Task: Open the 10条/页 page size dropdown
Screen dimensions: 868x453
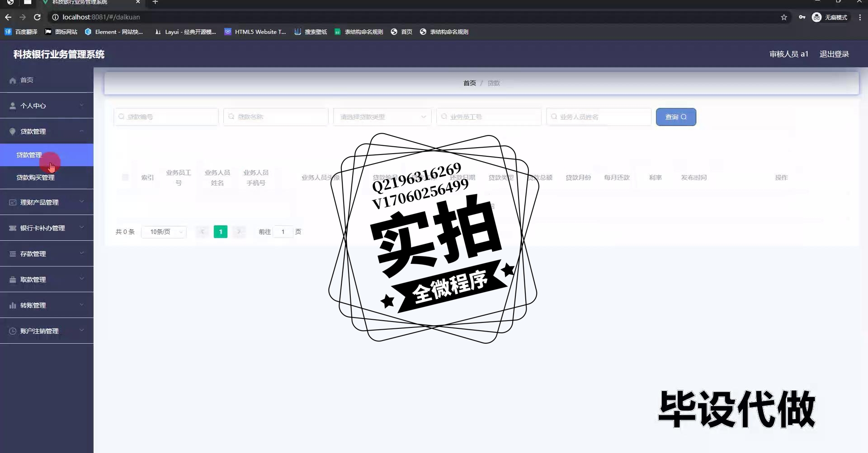Action: coord(164,232)
